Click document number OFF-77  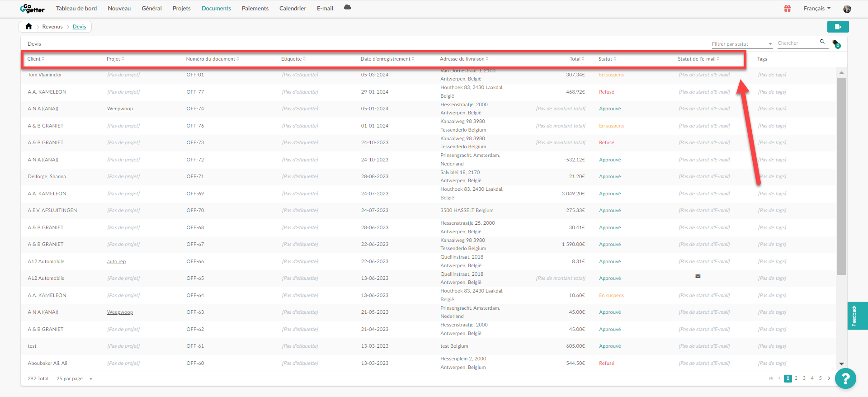pos(195,92)
